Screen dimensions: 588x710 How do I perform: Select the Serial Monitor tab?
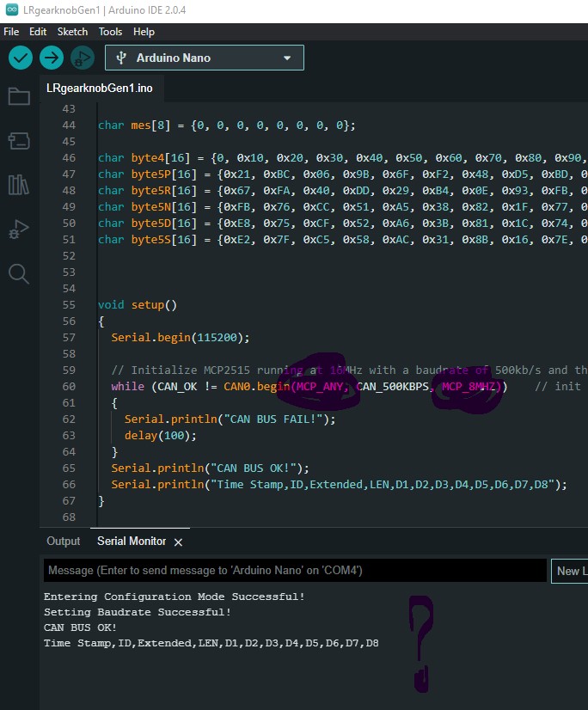131,542
